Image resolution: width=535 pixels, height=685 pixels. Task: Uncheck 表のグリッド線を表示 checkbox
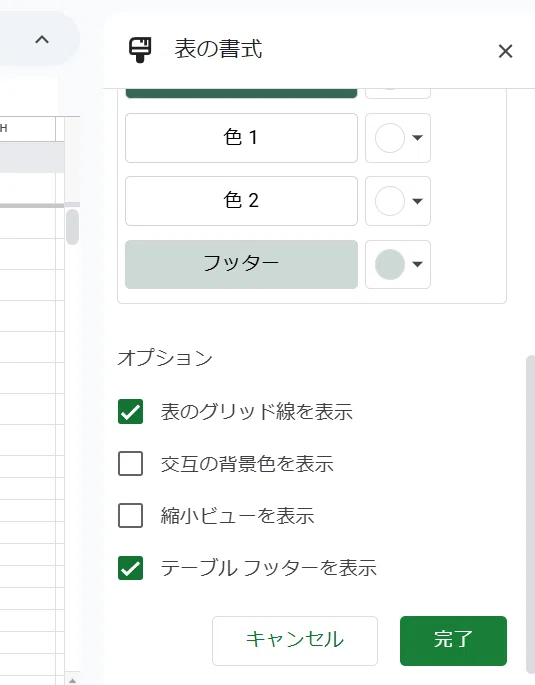tap(130, 412)
